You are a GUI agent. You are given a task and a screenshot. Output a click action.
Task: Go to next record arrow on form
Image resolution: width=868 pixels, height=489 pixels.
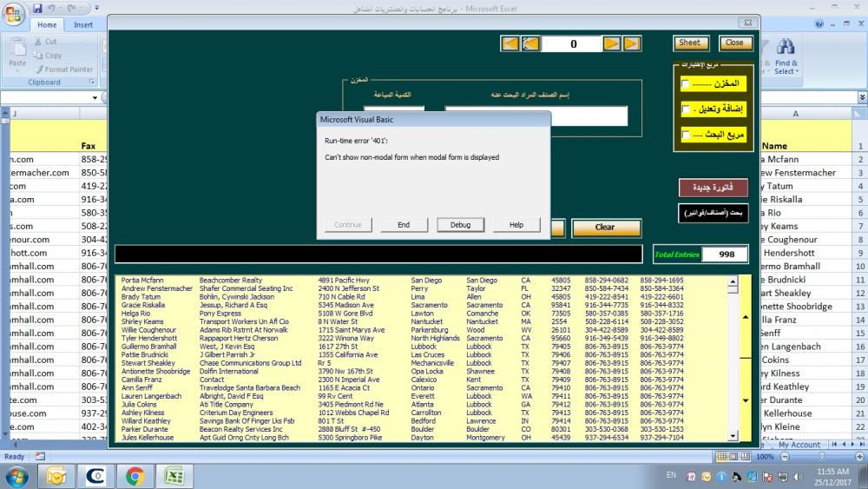pos(611,43)
